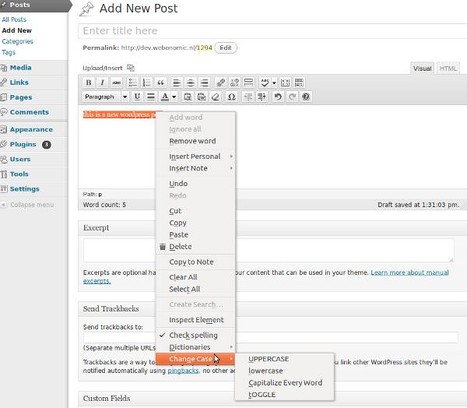The height and width of the screenshot is (408, 467).
Task: Select UPPERCASE in Change Case submenu
Action: (284, 359)
